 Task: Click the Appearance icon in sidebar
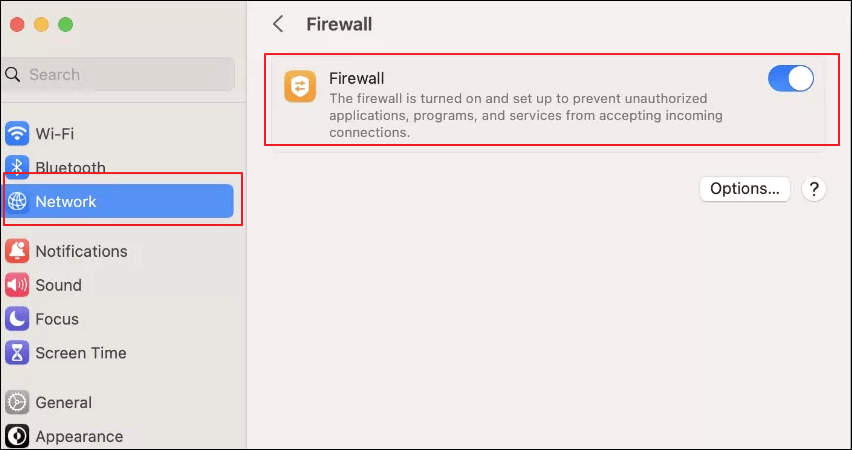pos(17,436)
